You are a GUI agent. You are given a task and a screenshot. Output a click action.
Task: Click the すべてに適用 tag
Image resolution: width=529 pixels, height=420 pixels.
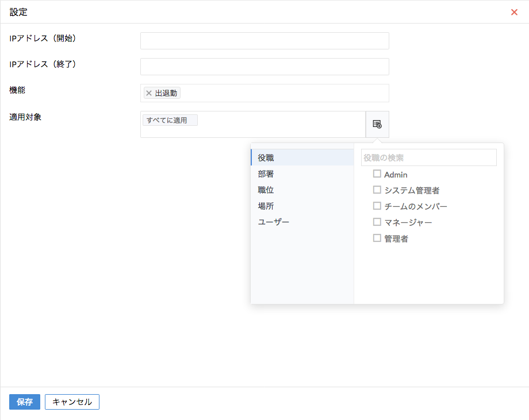coord(170,120)
